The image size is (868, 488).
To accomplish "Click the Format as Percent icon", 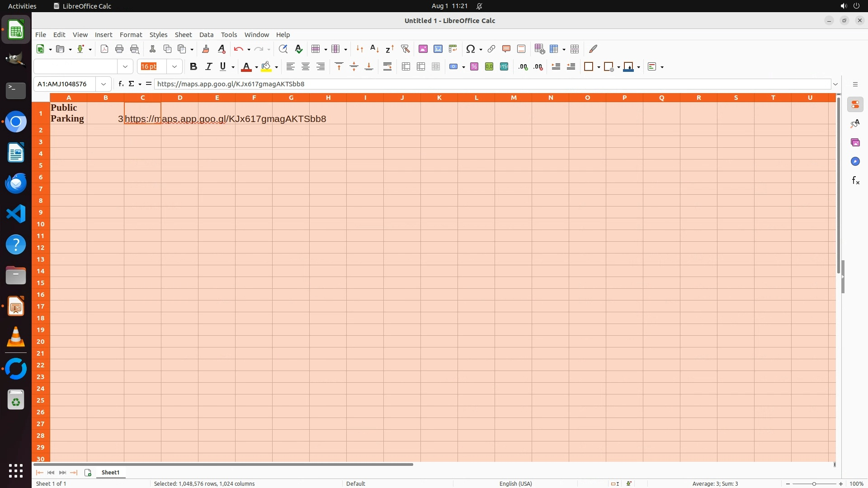I will pyautogui.click(x=474, y=67).
